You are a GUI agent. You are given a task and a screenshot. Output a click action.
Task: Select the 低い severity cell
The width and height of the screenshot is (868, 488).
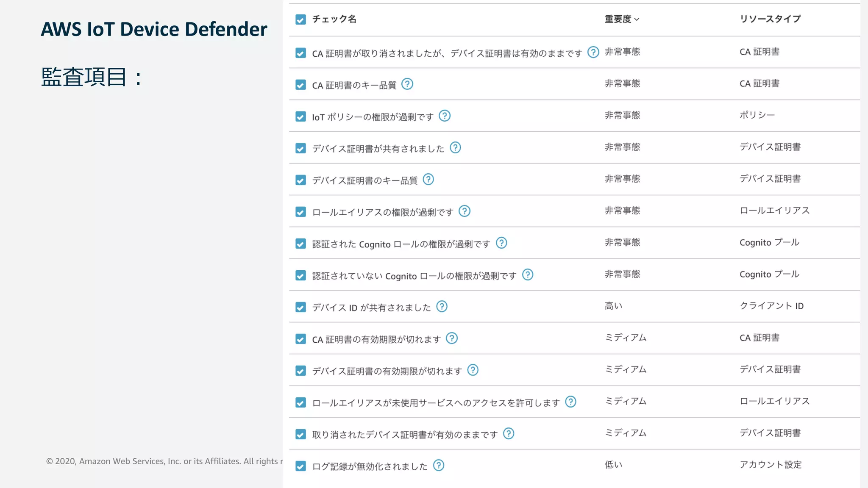tap(613, 465)
